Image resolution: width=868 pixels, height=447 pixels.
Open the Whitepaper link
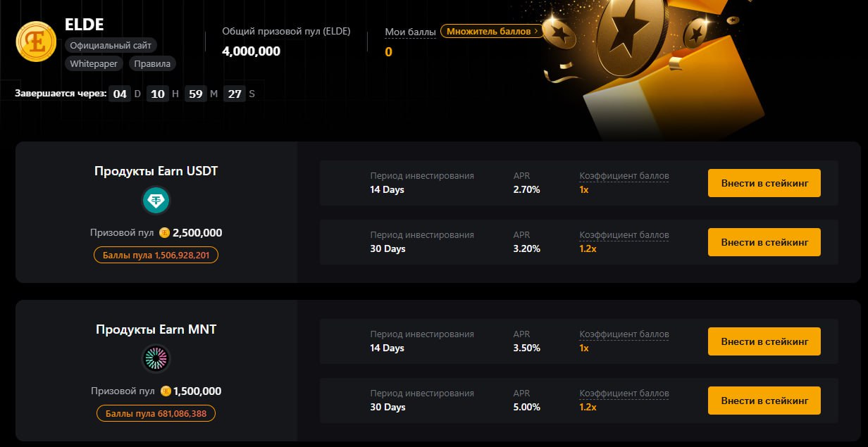[x=94, y=63]
